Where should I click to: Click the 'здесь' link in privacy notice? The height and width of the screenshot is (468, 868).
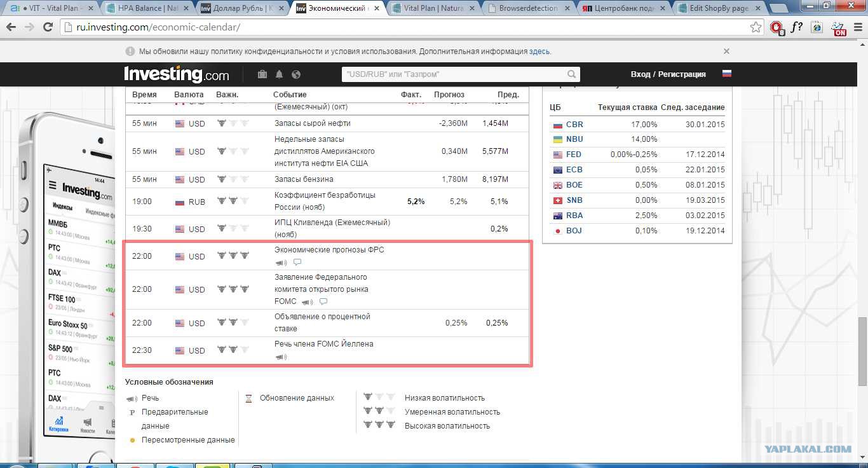click(x=539, y=52)
